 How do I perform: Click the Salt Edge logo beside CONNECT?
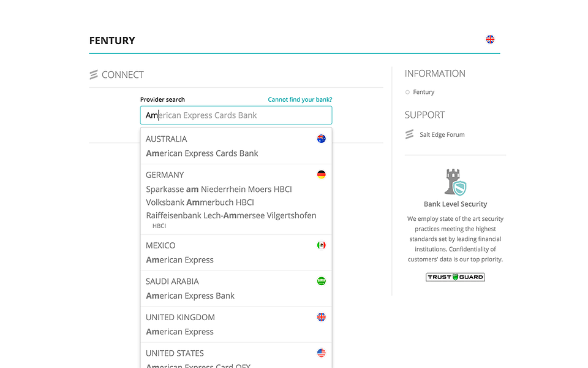coord(94,74)
